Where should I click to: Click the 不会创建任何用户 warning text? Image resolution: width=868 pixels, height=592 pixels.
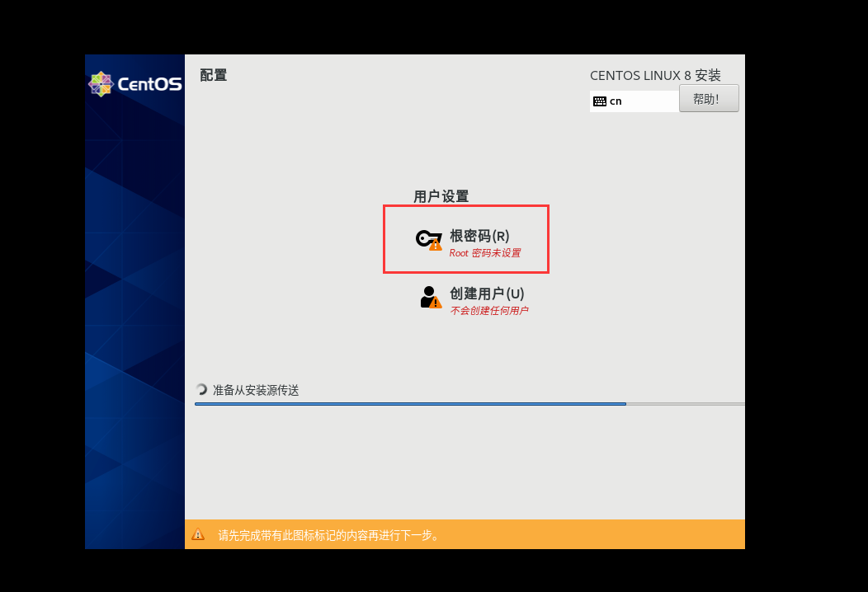pos(490,311)
